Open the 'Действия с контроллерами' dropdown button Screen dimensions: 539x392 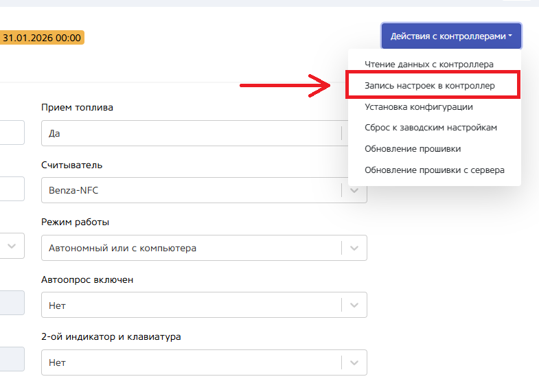(x=451, y=36)
